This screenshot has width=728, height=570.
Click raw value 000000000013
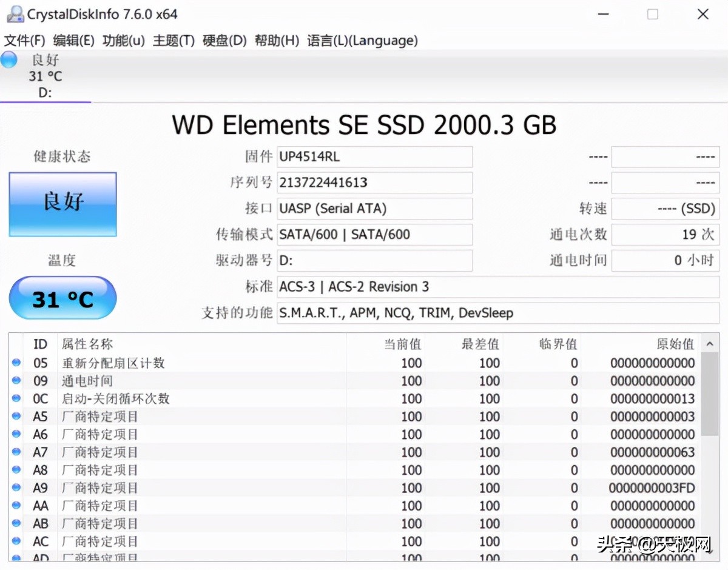coord(652,399)
